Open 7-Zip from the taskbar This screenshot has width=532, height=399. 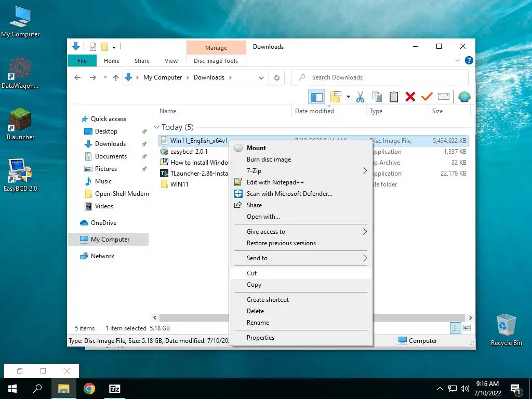pos(114,389)
